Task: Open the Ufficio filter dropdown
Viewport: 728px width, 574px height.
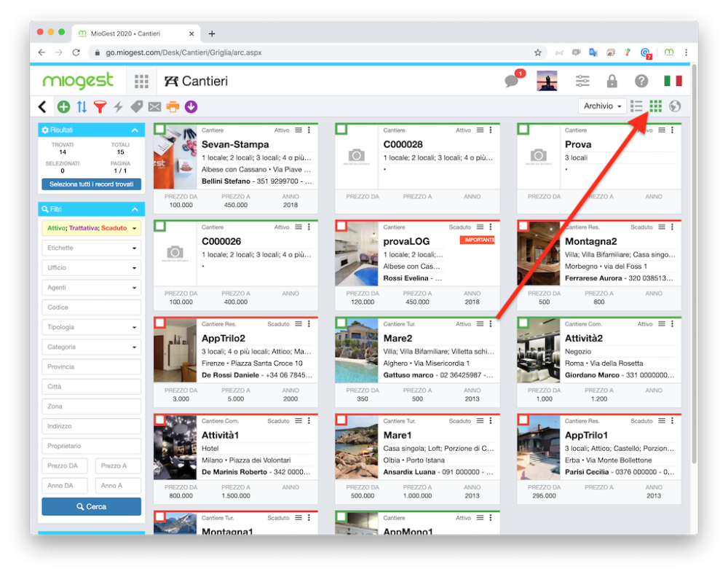Action: click(92, 268)
